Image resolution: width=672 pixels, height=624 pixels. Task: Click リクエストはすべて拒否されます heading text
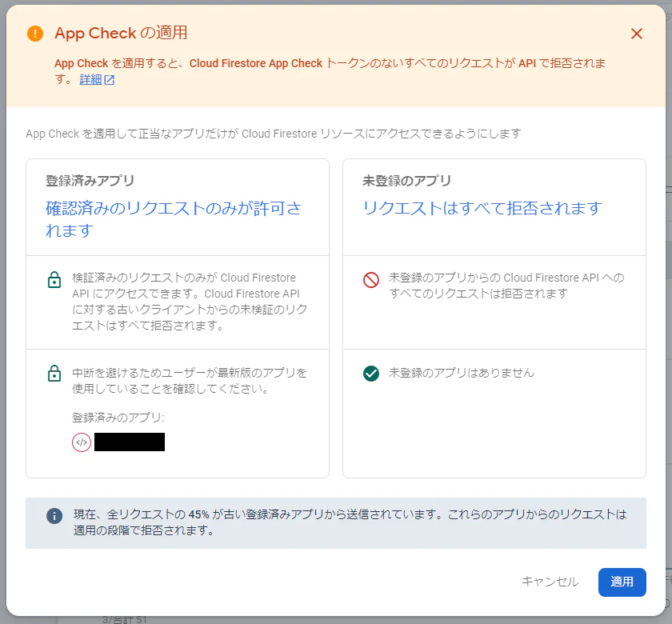click(482, 208)
